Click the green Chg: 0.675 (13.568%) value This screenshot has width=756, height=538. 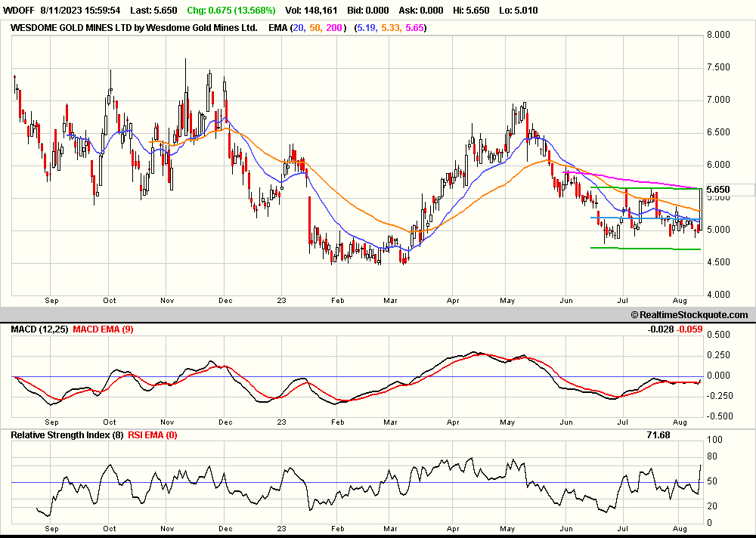pos(231,10)
